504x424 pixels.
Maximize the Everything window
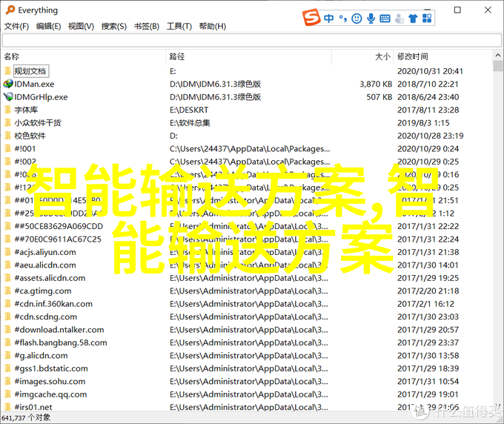click(457, 10)
